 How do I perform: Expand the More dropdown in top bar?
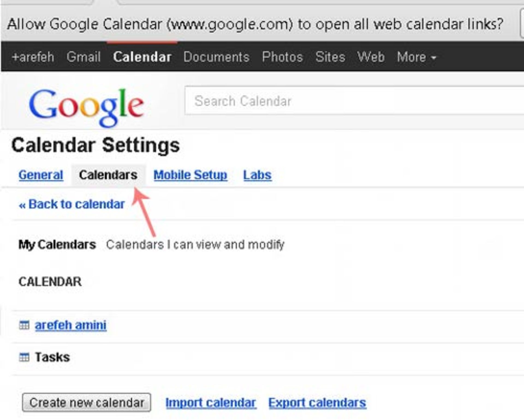coord(416,57)
